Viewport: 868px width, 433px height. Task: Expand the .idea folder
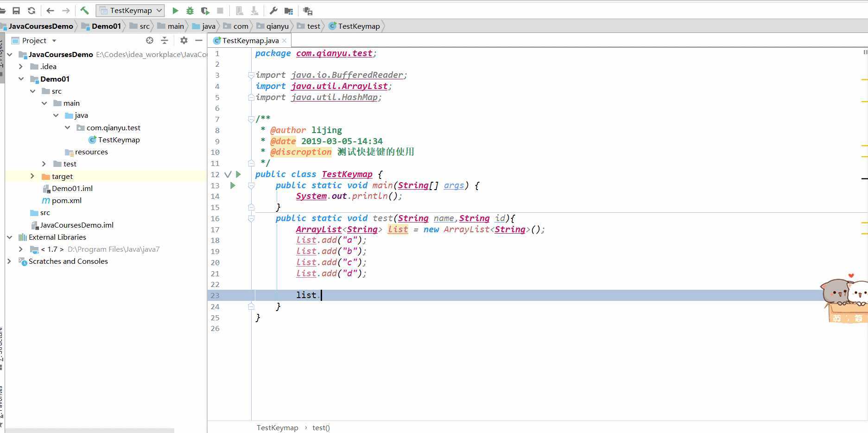[x=21, y=66]
